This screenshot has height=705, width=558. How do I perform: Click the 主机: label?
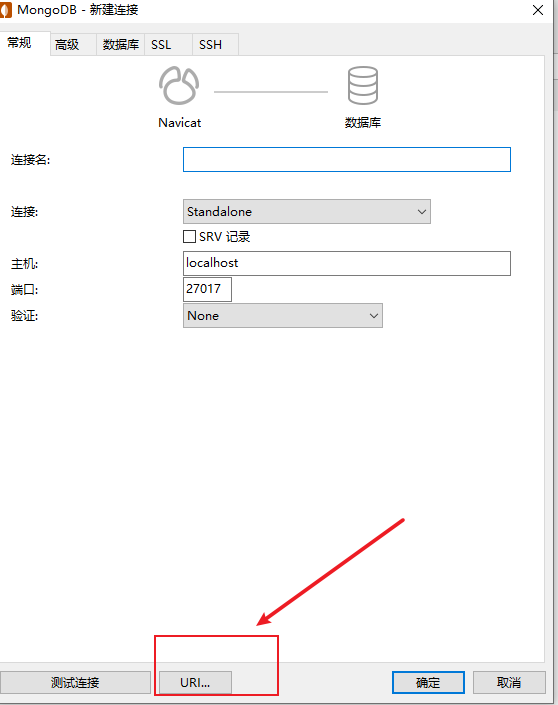pyautogui.click(x=25, y=263)
